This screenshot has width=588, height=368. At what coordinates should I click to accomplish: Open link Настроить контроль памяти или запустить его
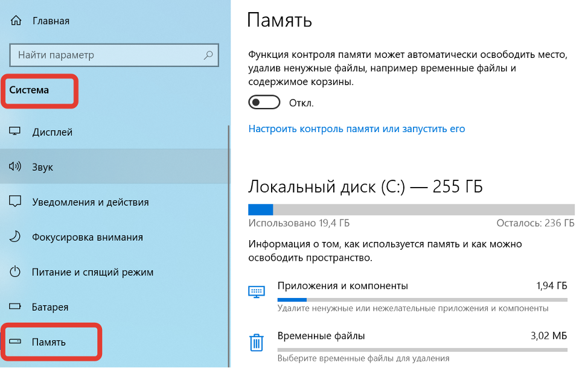pos(357,129)
